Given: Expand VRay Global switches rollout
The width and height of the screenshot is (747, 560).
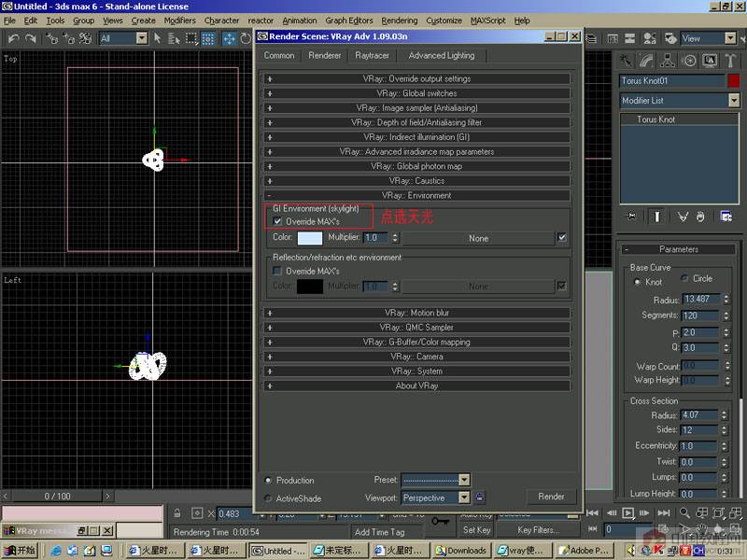Looking at the screenshot, I should (x=416, y=93).
